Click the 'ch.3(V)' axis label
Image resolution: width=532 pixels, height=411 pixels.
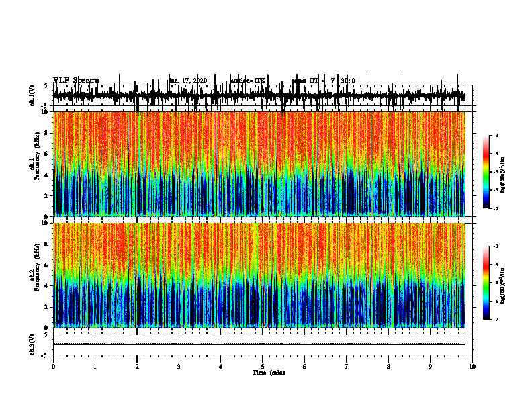(x=32, y=345)
